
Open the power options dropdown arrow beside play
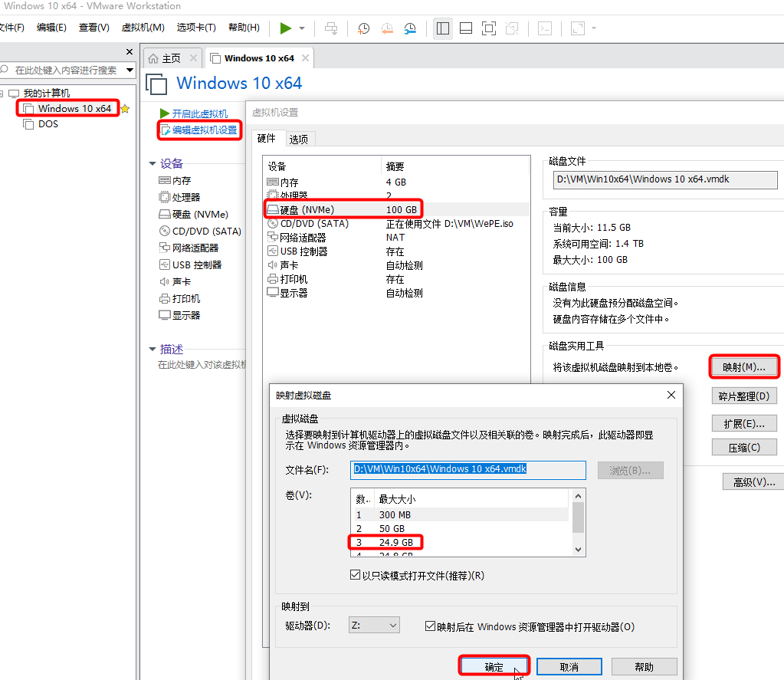[302, 28]
